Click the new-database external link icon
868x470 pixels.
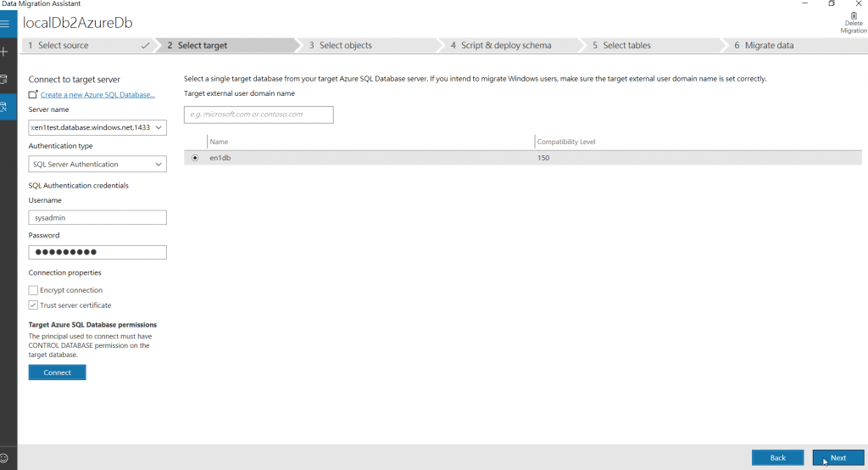pos(33,95)
